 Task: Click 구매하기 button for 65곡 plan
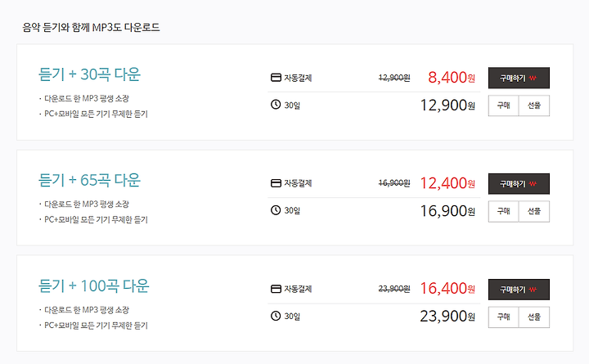tap(519, 184)
